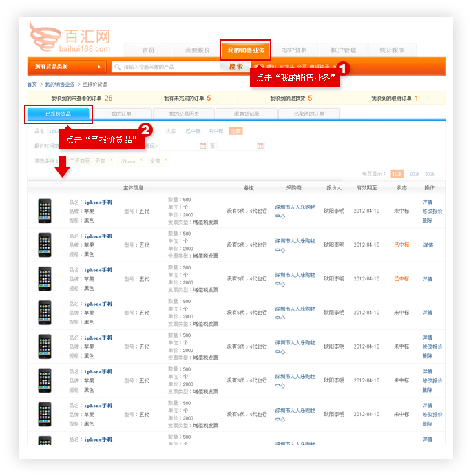The width and height of the screenshot is (471, 476).
Task: Remove the 三天前至一天前 filter condition
Action: (x=111, y=161)
